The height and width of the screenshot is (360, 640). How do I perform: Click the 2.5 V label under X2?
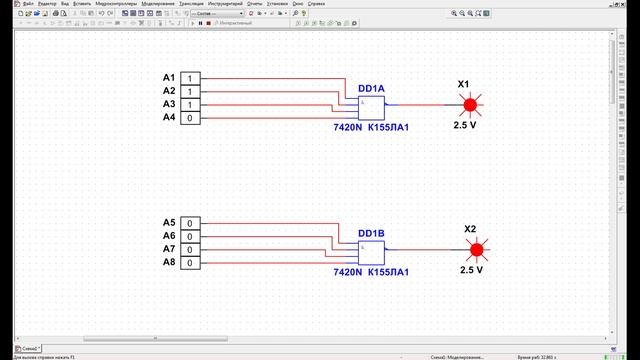point(471,270)
